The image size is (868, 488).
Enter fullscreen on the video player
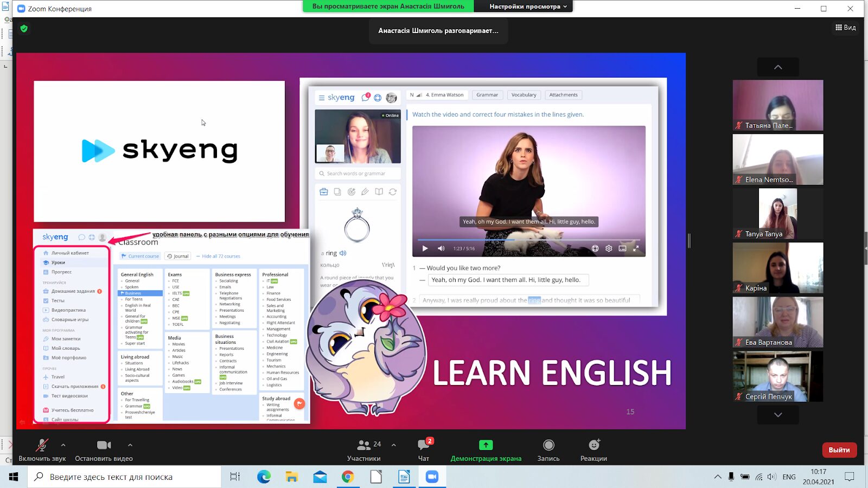point(636,248)
